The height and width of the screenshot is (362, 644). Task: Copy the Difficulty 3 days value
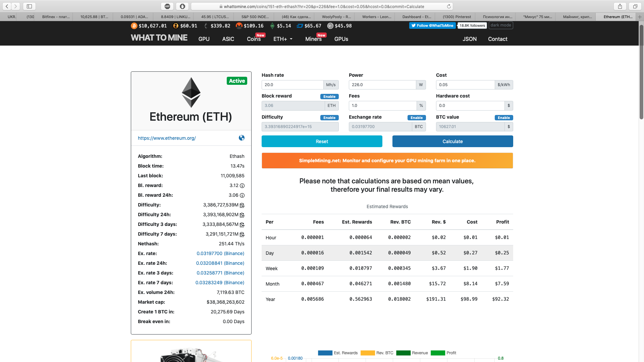click(242, 225)
